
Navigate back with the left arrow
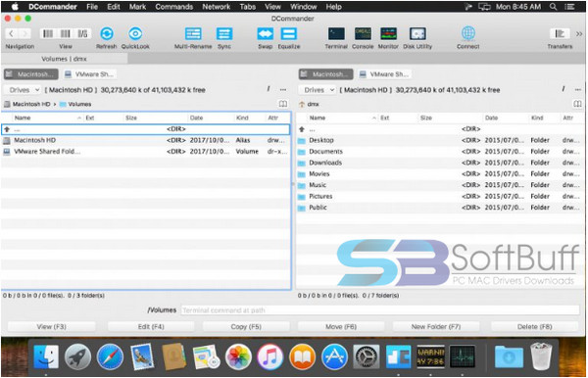(x=11, y=33)
